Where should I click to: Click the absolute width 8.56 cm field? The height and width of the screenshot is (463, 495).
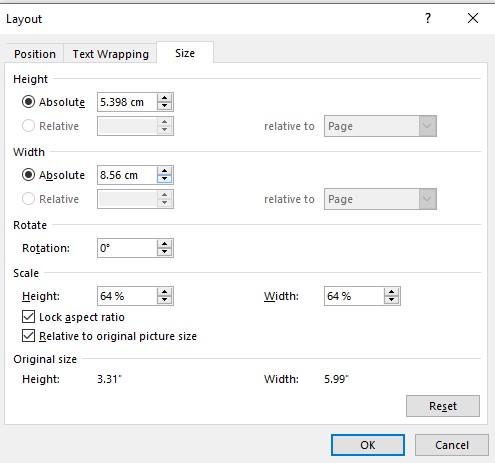click(x=127, y=175)
